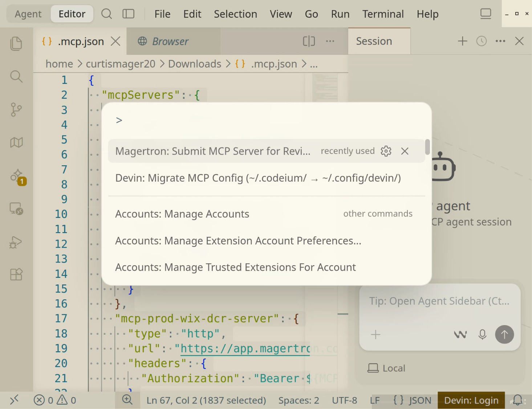Click the Windsurf wave logo in chat input
This screenshot has width=532, height=409.
[460, 335]
